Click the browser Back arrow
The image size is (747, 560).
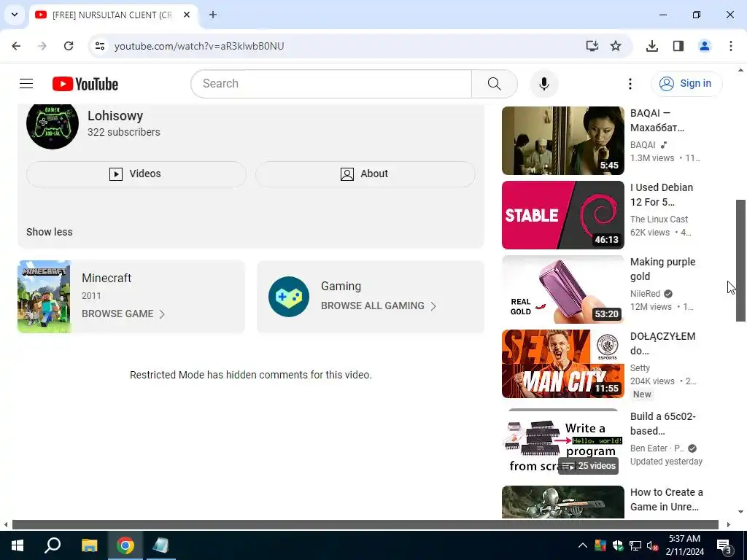tap(16, 46)
